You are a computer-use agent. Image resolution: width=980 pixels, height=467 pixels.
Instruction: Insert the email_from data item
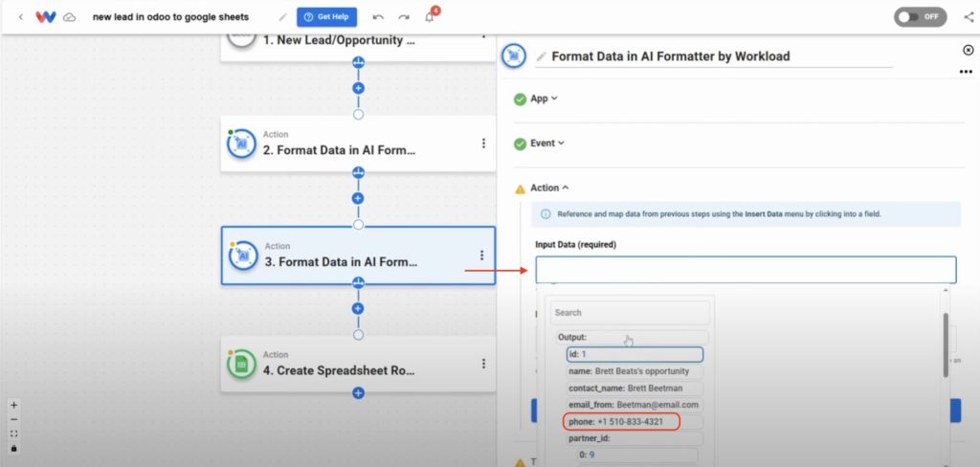[x=635, y=405]
